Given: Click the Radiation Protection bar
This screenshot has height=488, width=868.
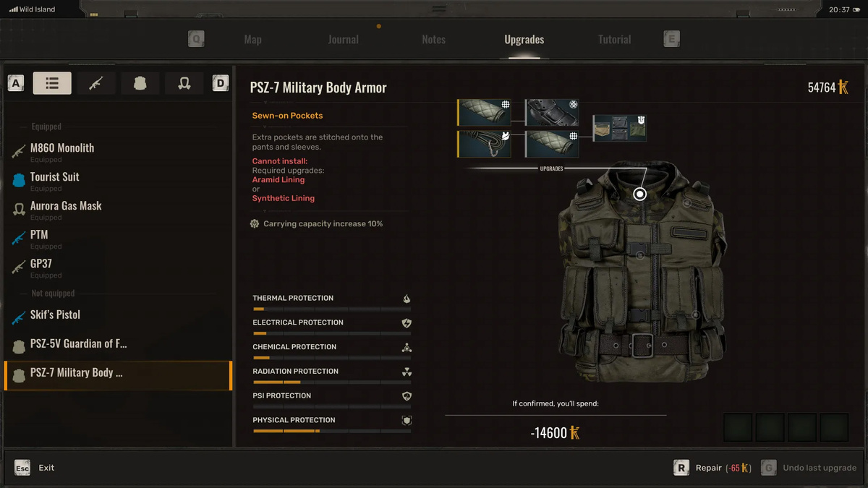Looking at the screenshot, I should (332, 382).
